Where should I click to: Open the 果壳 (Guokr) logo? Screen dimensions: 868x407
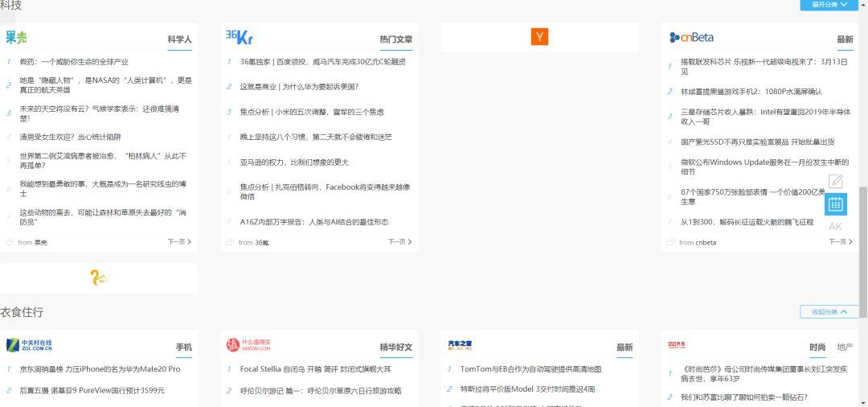16,37
